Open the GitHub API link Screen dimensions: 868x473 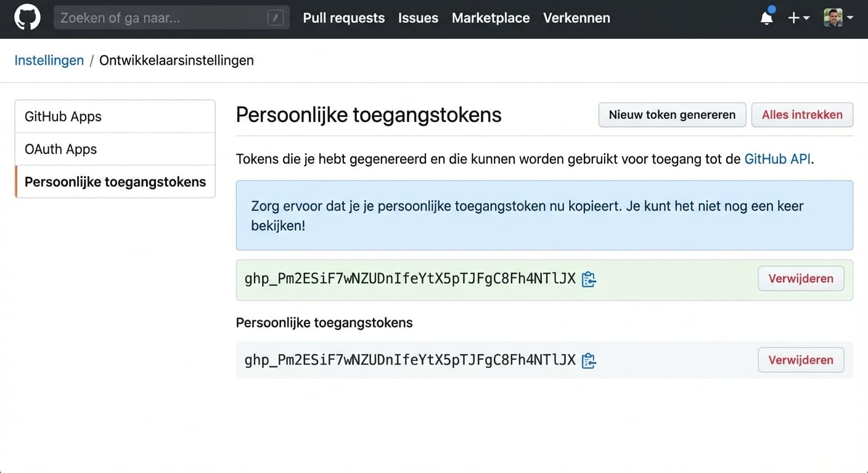pyautogui.click(x=777, y=158)
